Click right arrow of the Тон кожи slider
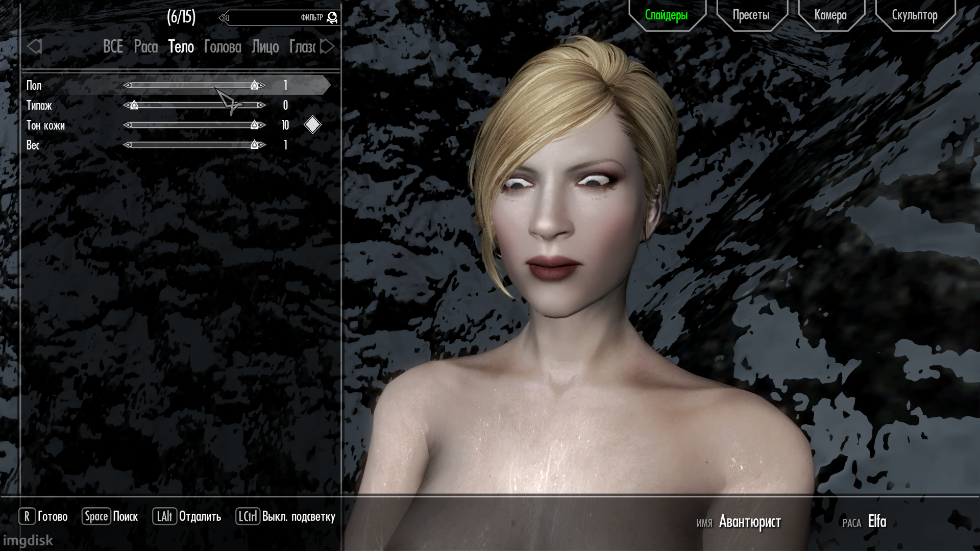This screenshot has width=980, height=551. point(261,126)
